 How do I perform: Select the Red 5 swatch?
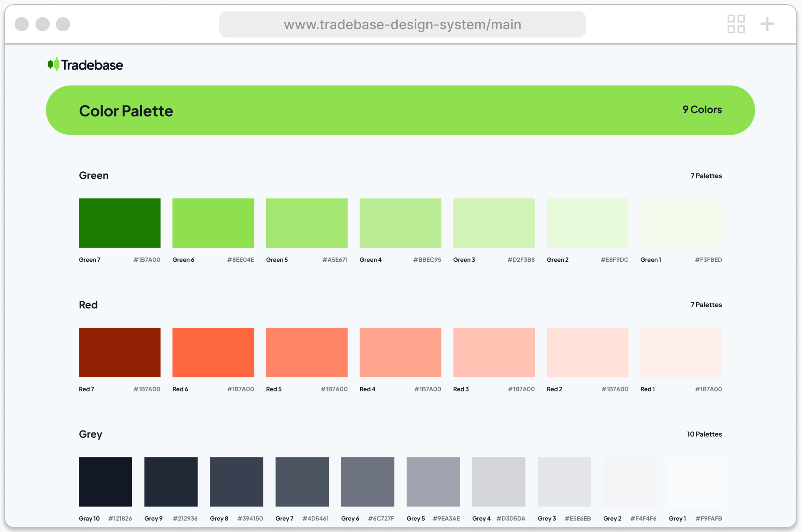[x=307, y=352]
